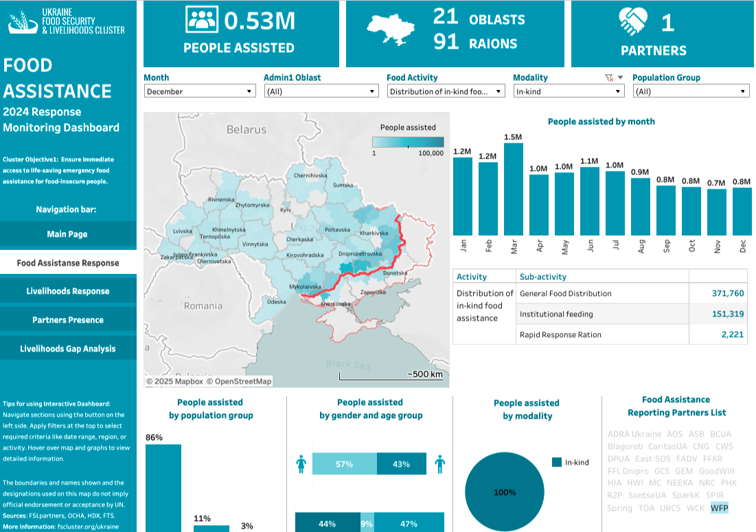Viewport: 756px width, 532px height.
Task: Go to Main Page in navigation bar
Action: tap(67, 234)
